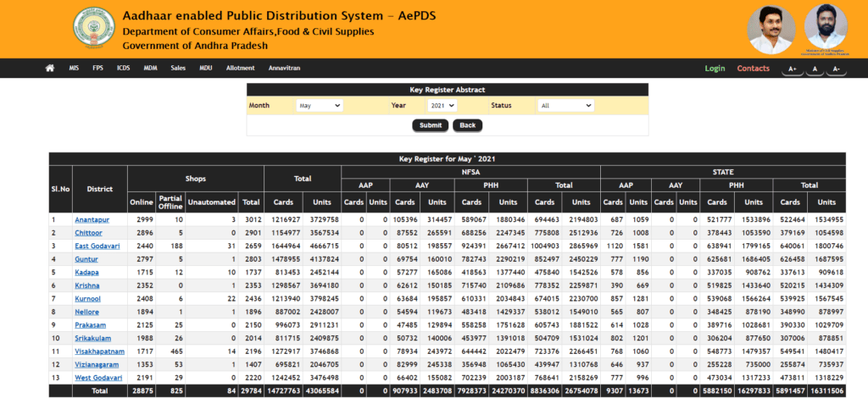Click the 'Total' label in footer row
868x415 pixels.
click(x=100, y=391)
